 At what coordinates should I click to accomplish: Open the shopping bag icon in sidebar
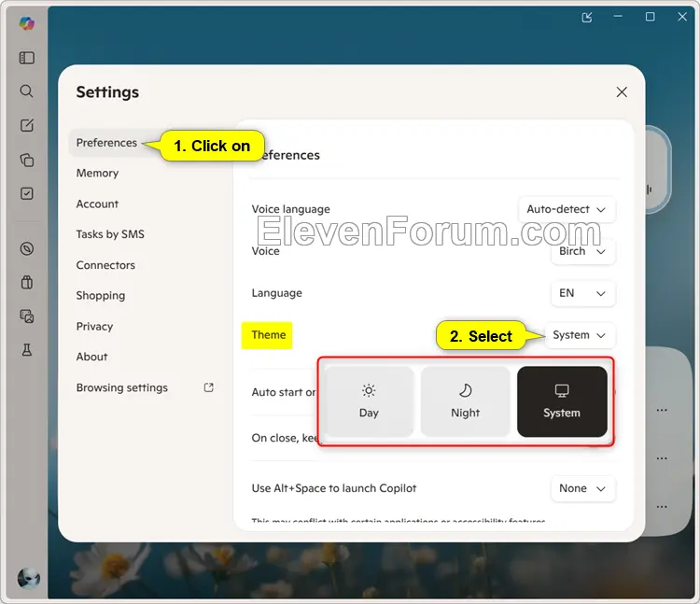coord(27,282)
